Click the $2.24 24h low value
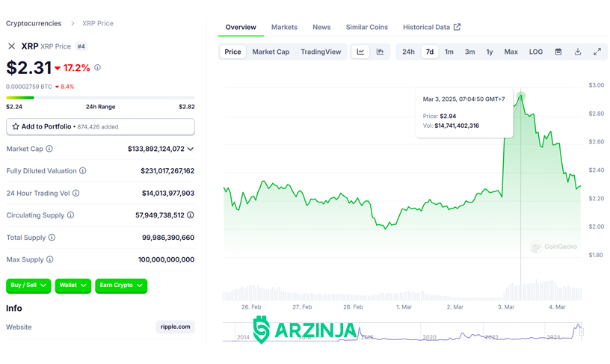This screenshot has height=364, width=610. (x=14, y=107)
